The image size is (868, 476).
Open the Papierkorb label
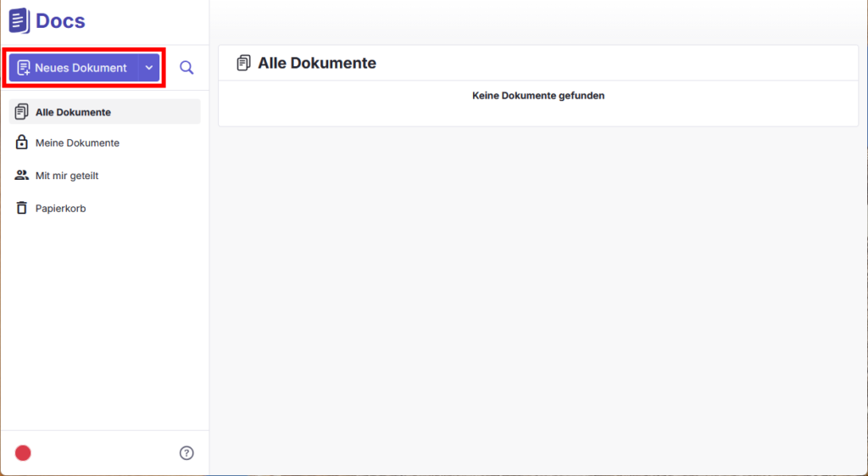click(61, 209)
